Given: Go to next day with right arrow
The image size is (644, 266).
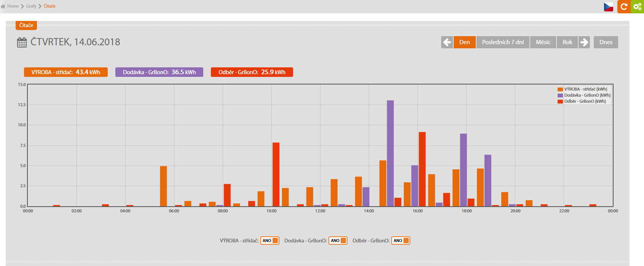Looking at the screenshot, I should pyautogui.click(x=584, y=42).
